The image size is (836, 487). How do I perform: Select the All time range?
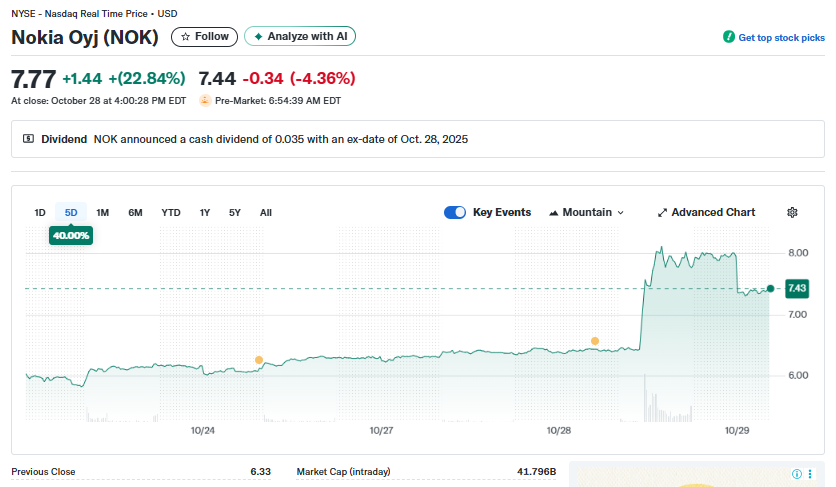tap(266, 212)
